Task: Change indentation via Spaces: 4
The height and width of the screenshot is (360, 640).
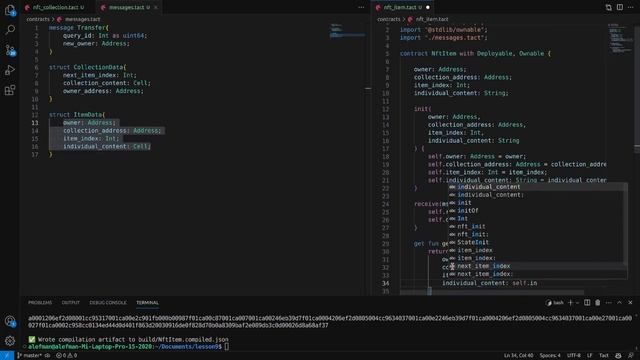Action: click(x=550, y=356)
